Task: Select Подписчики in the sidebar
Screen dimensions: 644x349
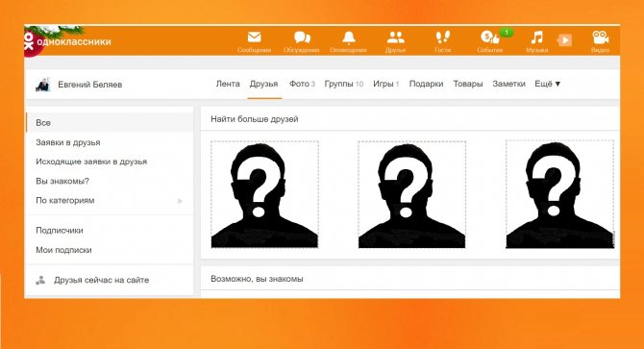Action: click(x=60, y=231)
